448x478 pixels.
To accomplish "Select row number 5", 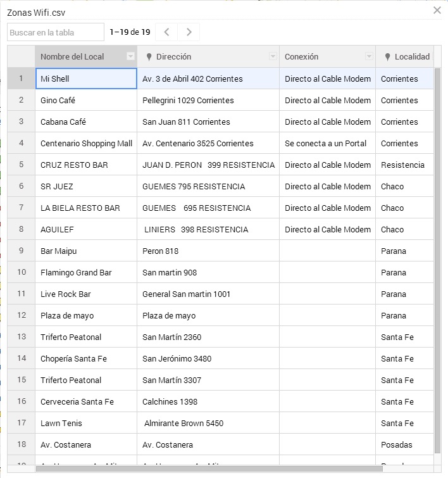I will [x=22, y=165].
